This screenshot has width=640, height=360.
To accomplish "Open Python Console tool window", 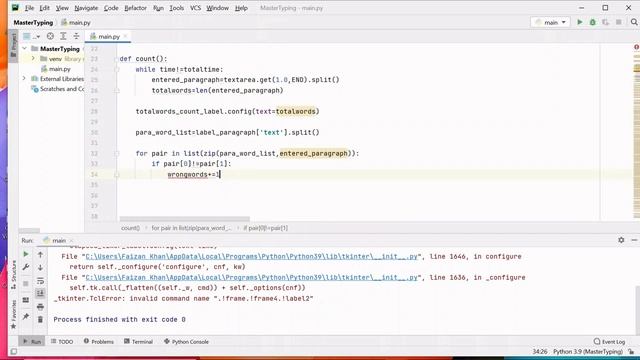I will [x=186, y=342].
